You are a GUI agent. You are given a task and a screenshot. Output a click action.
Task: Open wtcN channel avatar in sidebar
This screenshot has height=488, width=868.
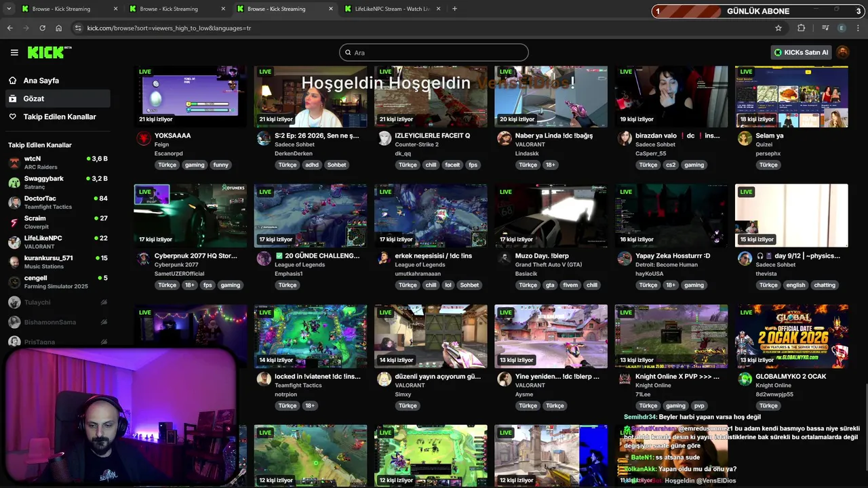click(x=14, y=163)
